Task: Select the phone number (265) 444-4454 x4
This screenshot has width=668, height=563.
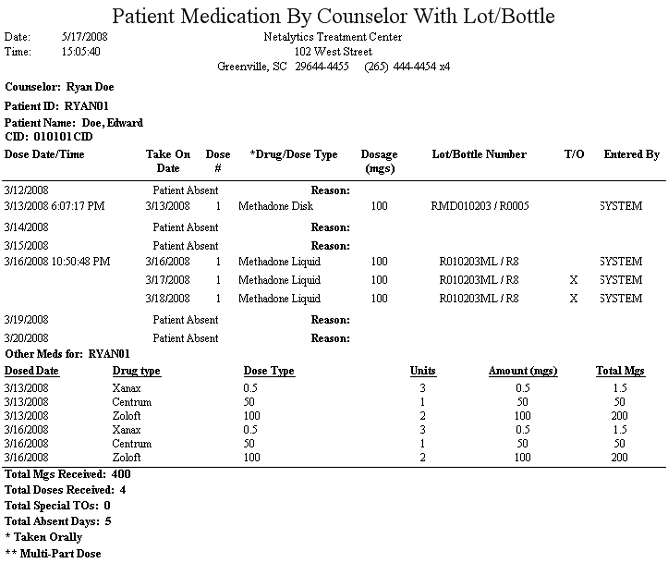Action: 407,67
